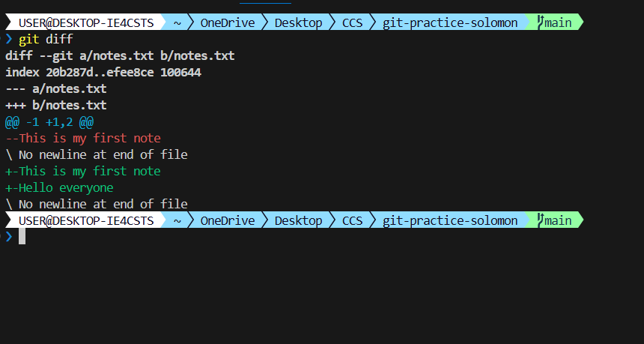Click the CCS path segment in the bottom prompt
This screenshot has height=344, width=644.
[x=352, y=220]
